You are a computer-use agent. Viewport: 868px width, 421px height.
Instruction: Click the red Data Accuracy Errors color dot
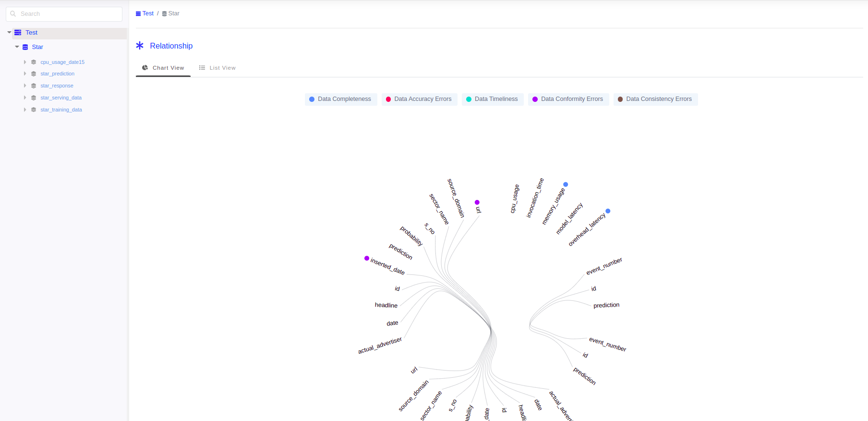(388, 99)
